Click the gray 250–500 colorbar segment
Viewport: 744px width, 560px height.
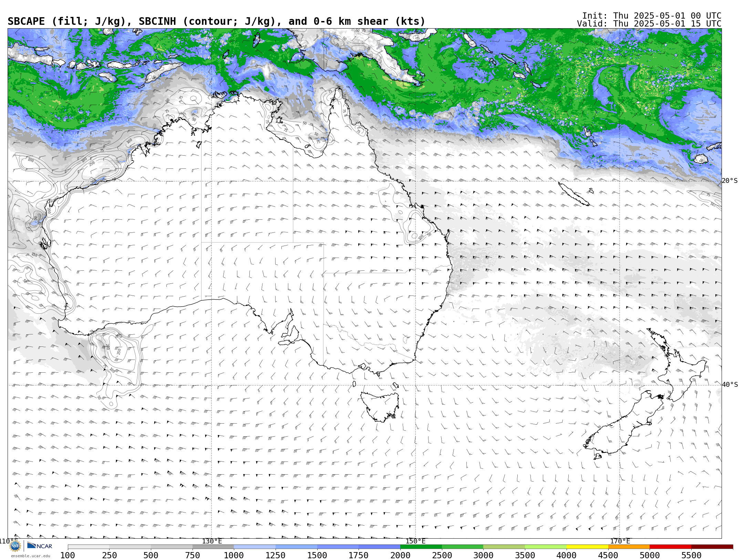pyautogui.click(x=130, y=547)
